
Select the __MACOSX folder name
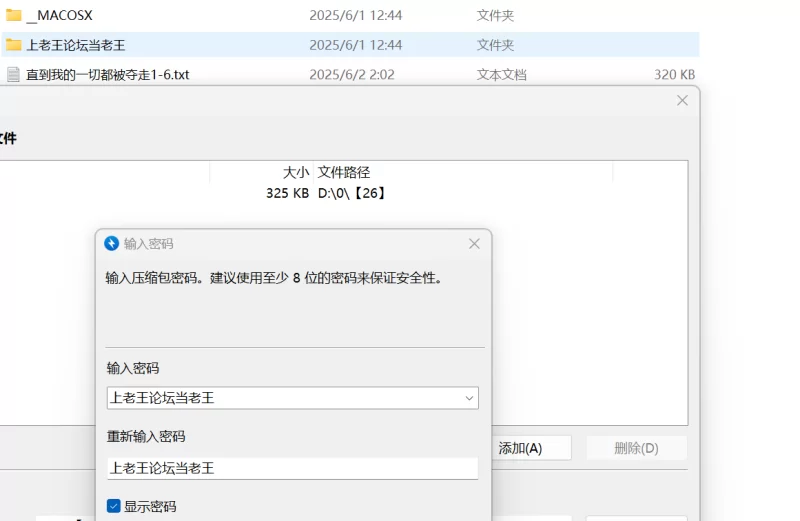(58, 15)
